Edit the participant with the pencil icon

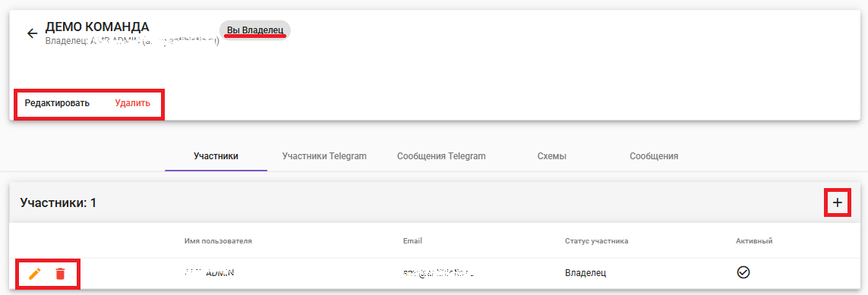[35, 274]
